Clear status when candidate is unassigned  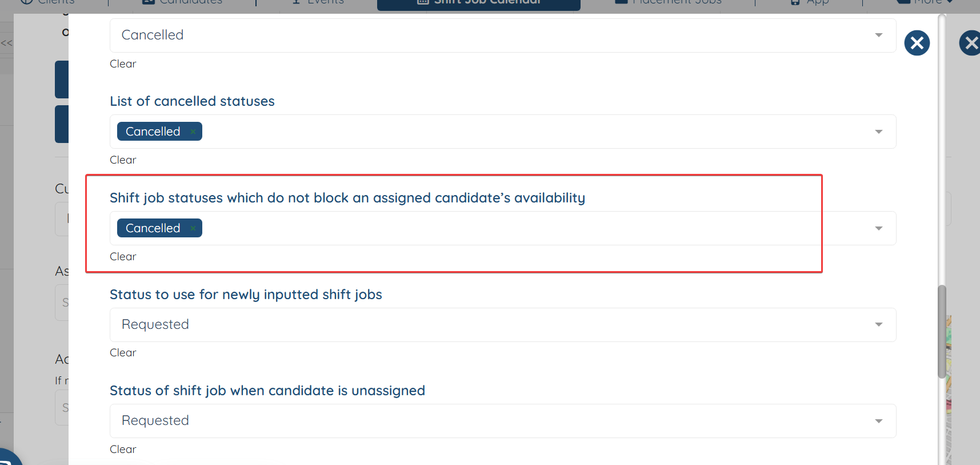pos(123,450)
